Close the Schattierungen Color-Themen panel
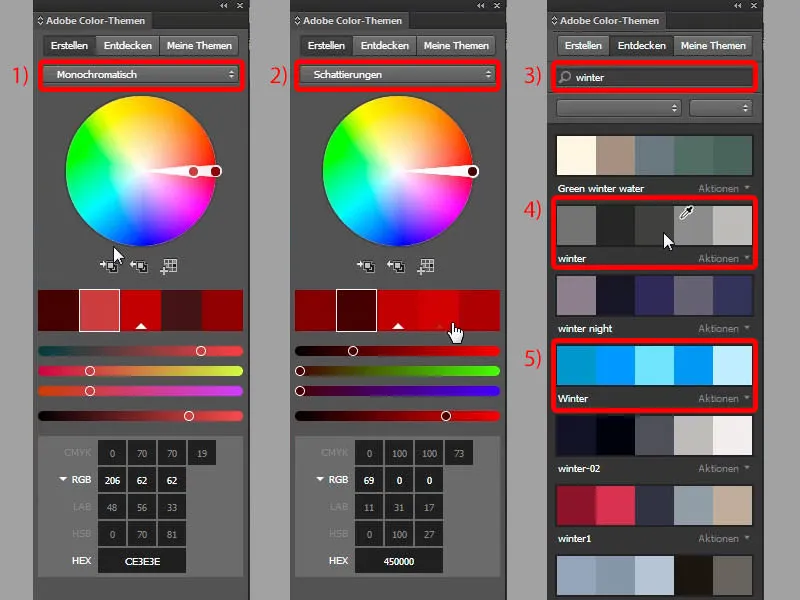The height and width of the screenshot is (600, 800). pos(496,6)
